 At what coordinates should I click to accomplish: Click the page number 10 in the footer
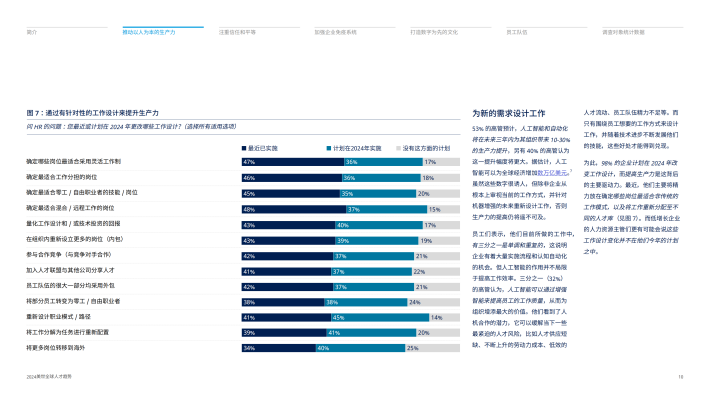click(681, 377)
